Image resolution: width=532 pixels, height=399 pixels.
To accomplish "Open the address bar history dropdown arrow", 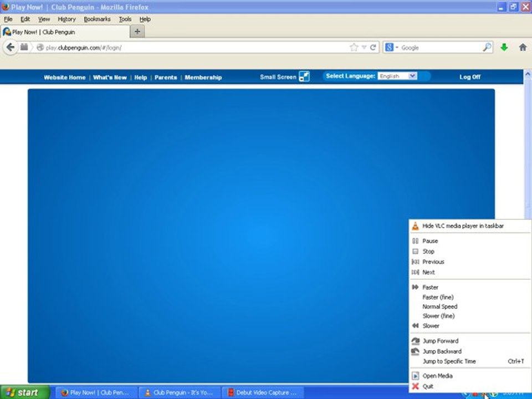I will [364, 48].
